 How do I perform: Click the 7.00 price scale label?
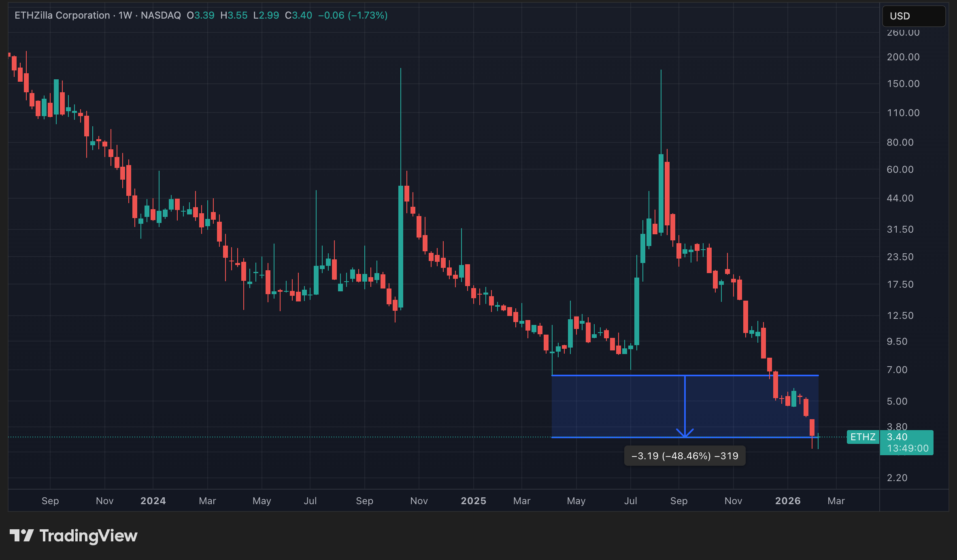click(x=897, y=370)
